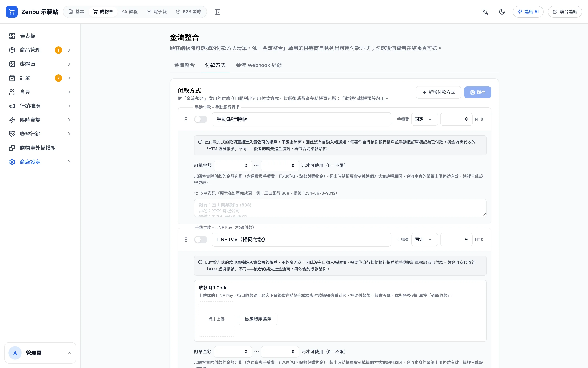Click 新增付款方式 button

(438, 92)
